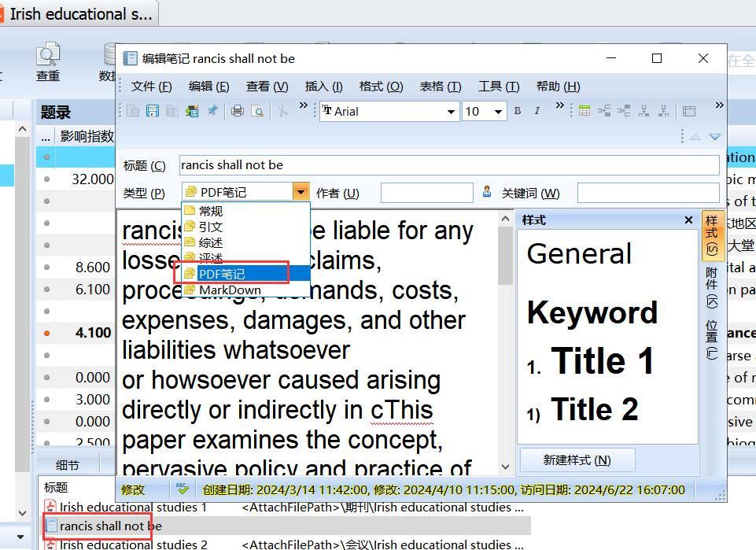This screenshot has height=550, width=756.
Task: Apply the Keyword style
Action: (x=592, y=312)
